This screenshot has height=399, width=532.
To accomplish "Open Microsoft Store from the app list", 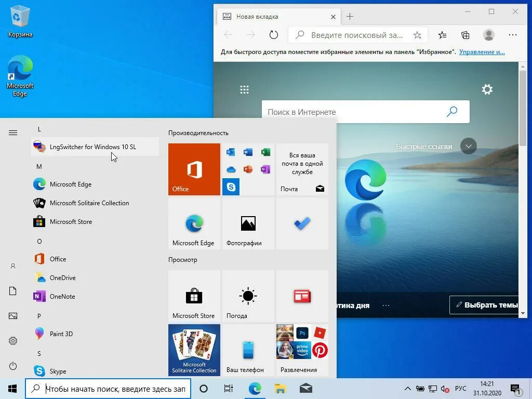I will pos(95,221).
